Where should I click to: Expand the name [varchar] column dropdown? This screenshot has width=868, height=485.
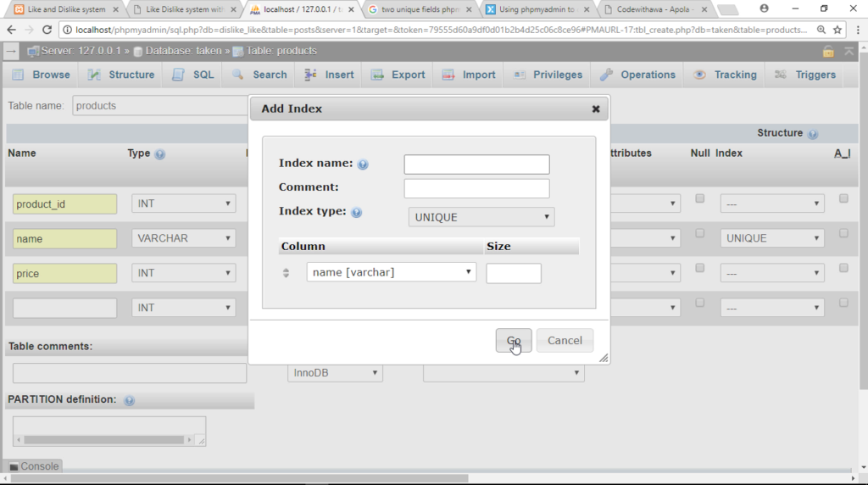point(391,272)
